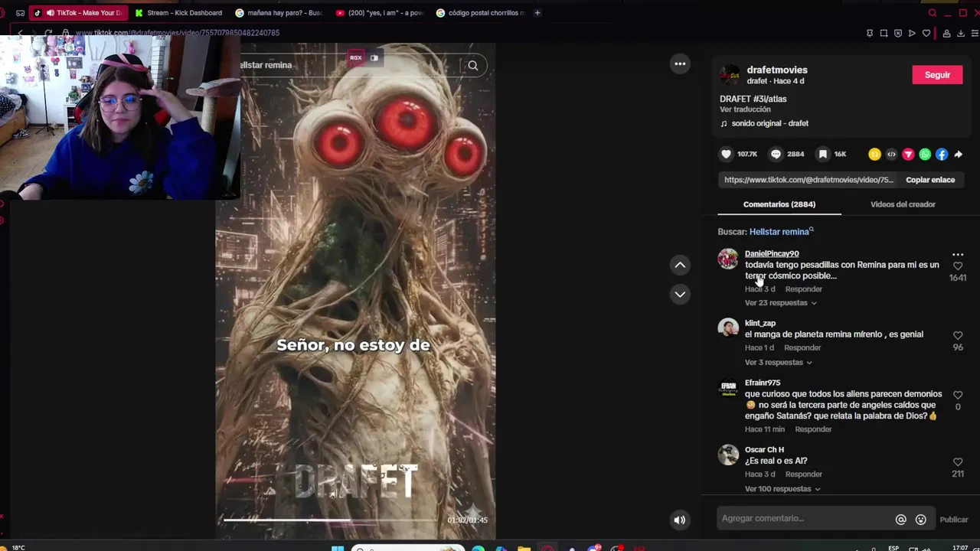Click the search magnifier on the video
The width and height of the screenshot is (980, 551).
[473, 65]
